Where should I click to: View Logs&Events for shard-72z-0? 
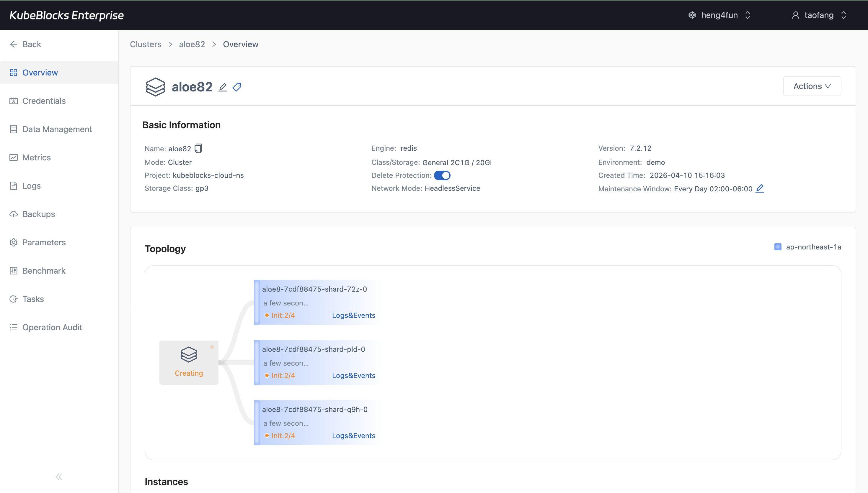click(x=353, y=315)
